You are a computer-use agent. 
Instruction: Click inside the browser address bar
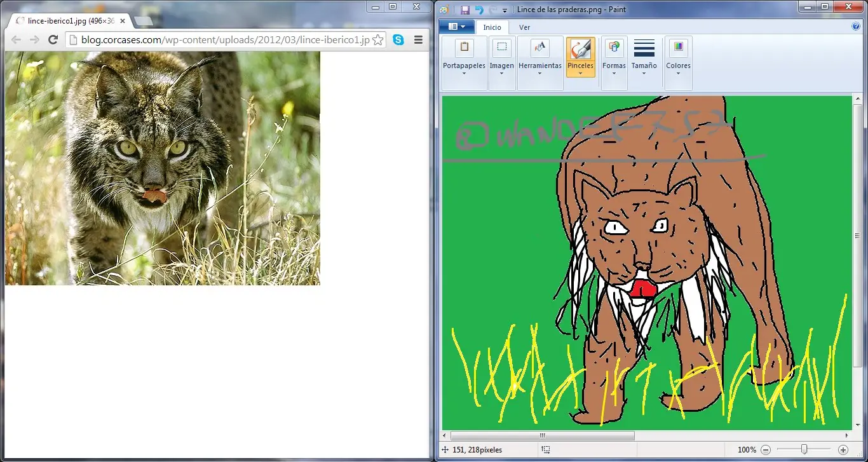click(x=222, y=39)
